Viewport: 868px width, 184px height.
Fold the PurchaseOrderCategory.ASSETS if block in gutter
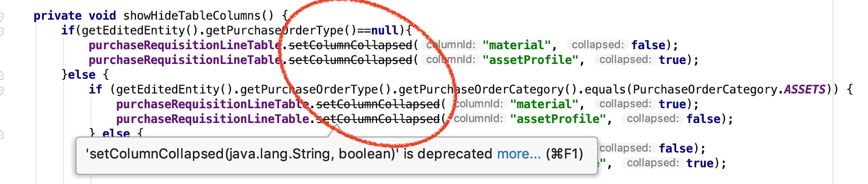[1, 91]
